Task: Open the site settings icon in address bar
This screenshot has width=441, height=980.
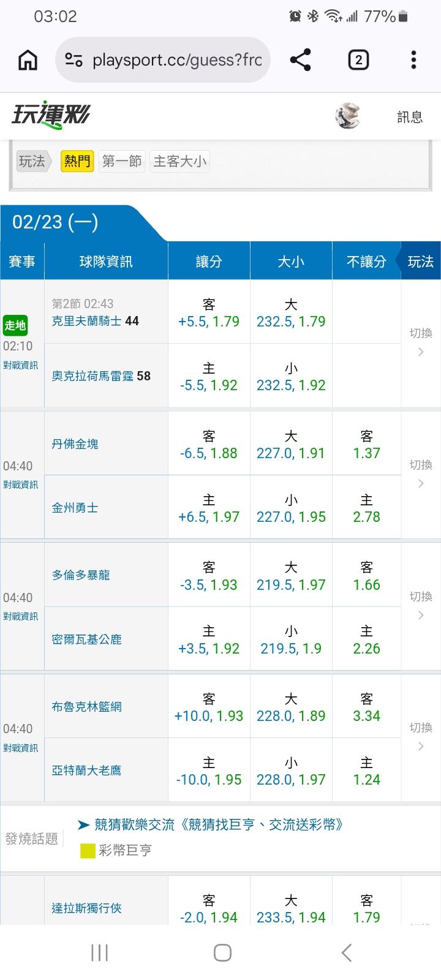Action: click(x=73, y=60)
